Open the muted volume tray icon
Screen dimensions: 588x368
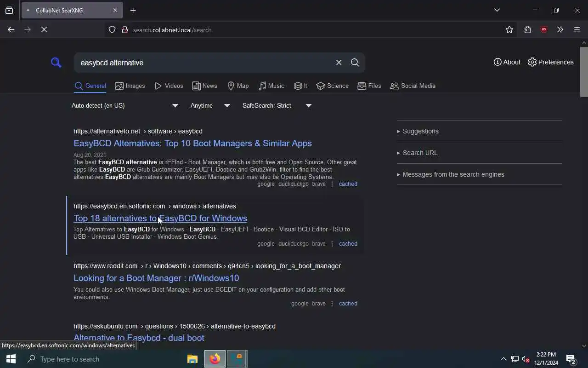(526, 359)
